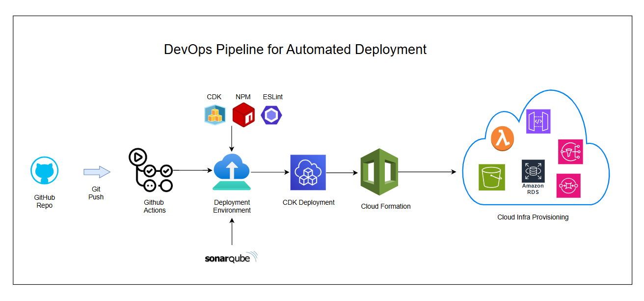Click the 'Cloud Formation' label

coord(386,206)
